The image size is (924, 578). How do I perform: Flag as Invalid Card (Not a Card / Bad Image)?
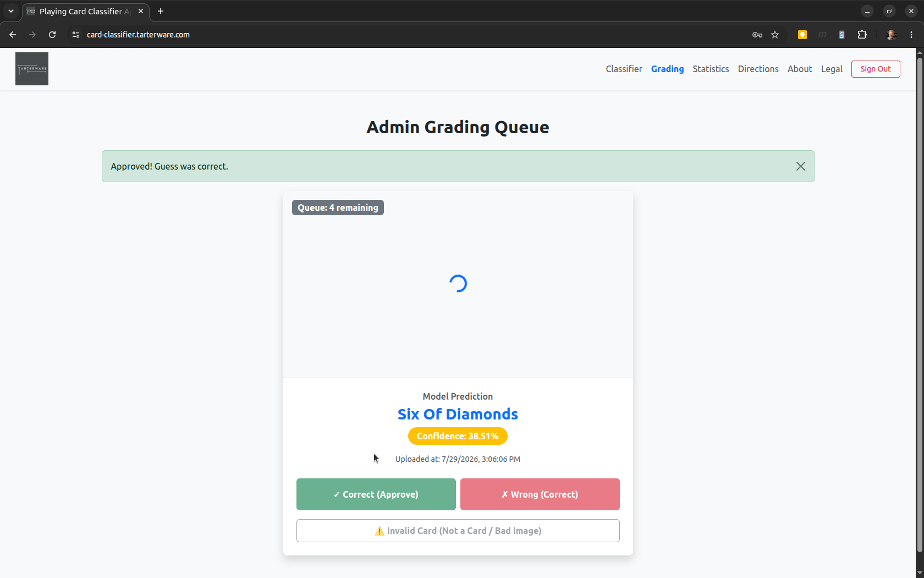coord(458,531)
